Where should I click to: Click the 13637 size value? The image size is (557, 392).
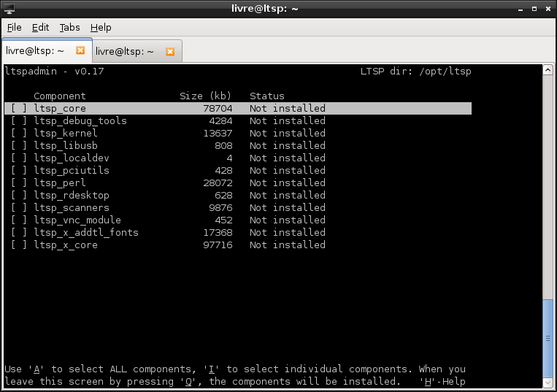coord(218,133)
